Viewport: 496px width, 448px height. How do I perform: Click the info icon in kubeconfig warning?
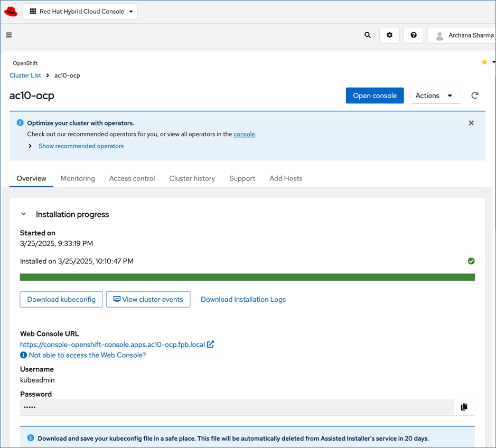31,438
